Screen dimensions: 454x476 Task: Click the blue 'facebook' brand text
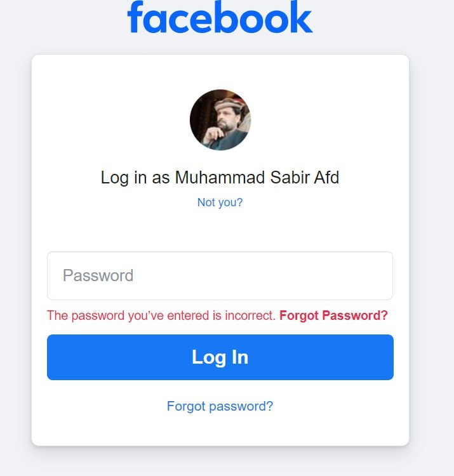[220, 18]
